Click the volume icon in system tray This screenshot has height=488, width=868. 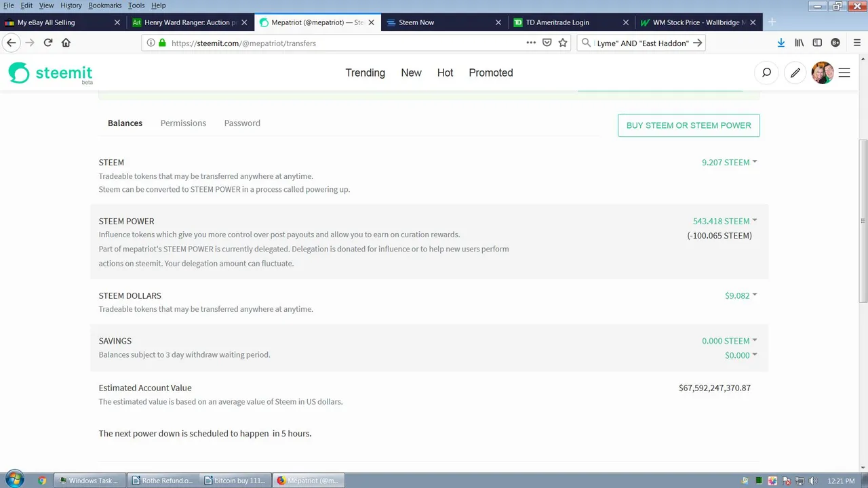click(813, 481)
